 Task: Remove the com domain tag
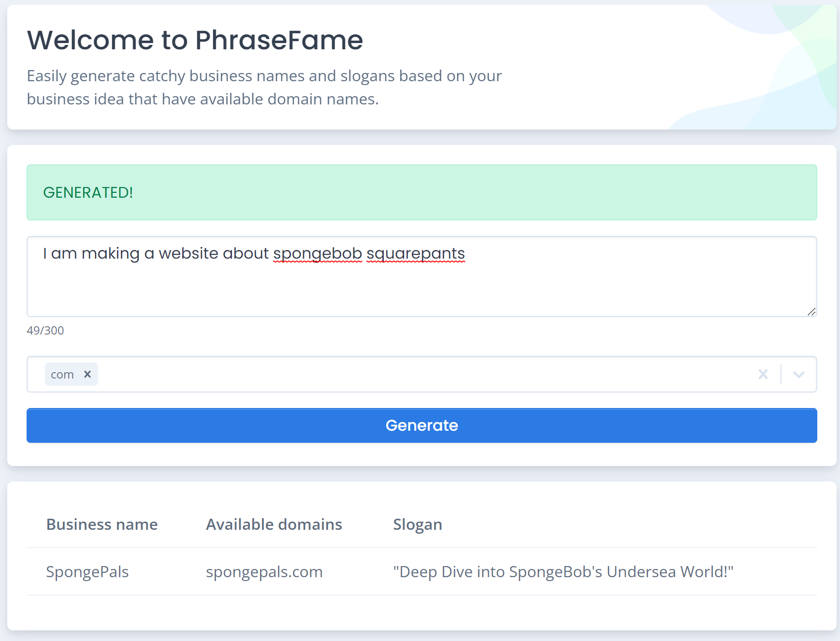[x=87, y=374]
